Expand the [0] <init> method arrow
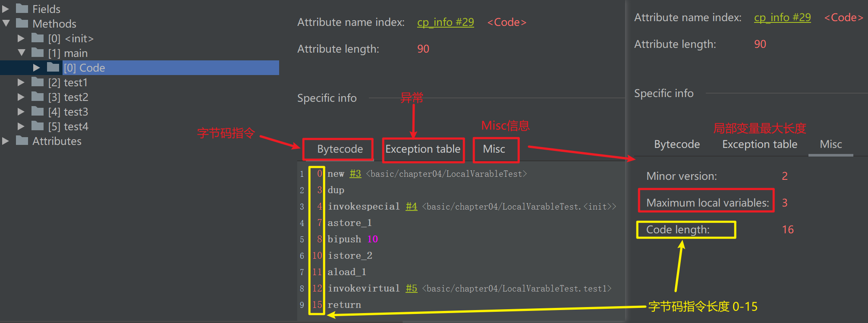This screenshot has height=323, width=868. 21,38
